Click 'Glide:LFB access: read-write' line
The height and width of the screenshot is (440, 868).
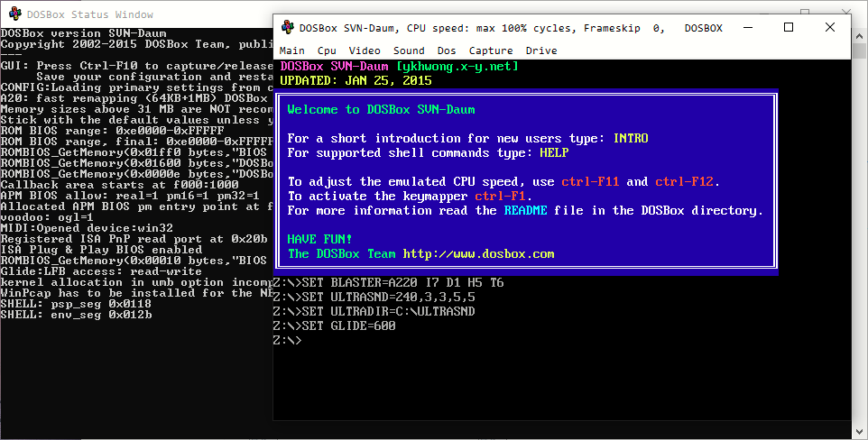pyautogui.click(x=101, y=271)
